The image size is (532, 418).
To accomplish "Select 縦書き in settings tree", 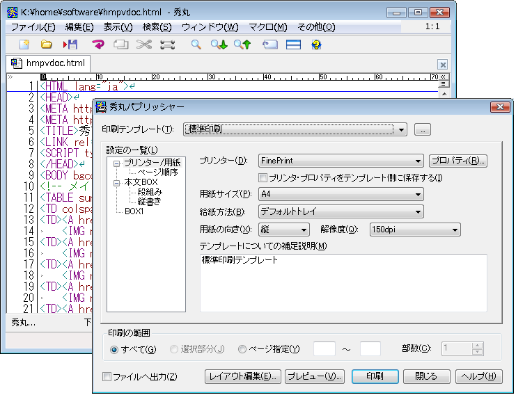I will click(x=149, y=202).
